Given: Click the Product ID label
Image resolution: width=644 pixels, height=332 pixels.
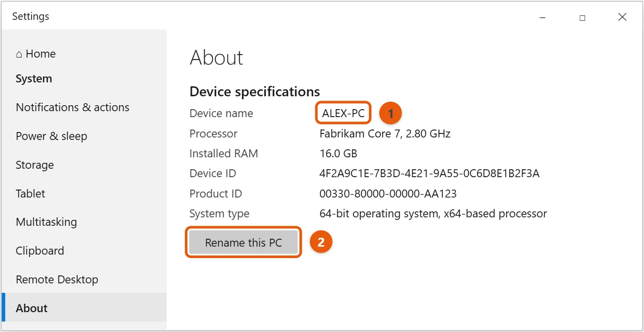Looking at the screenshot, I should [x=216, y=194].
